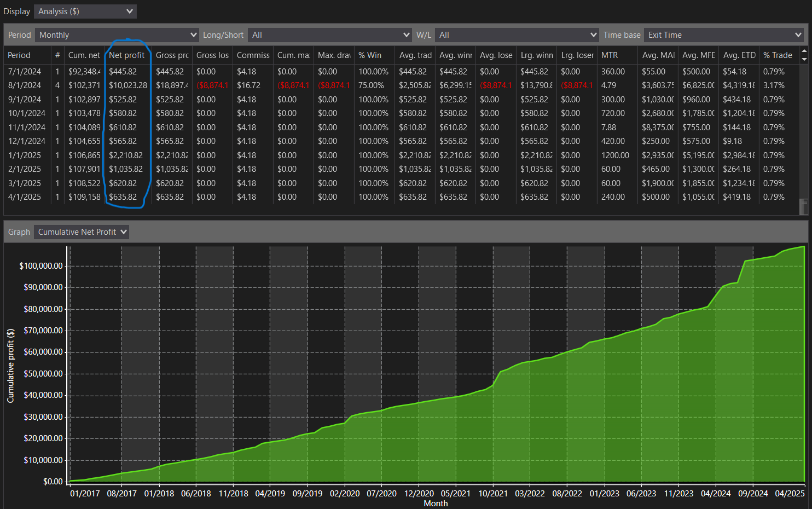This screenshot has height=509, width=812.
Task: Open the Long/Short All dropdown
Action: [x=330, y=35]
